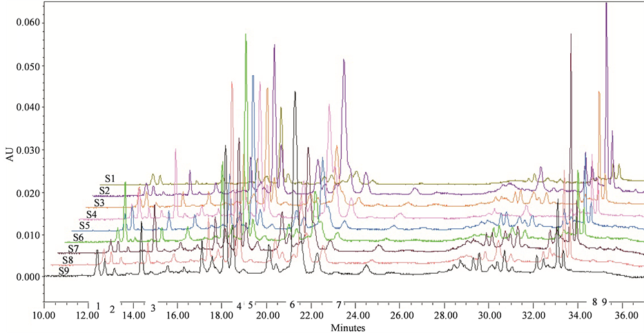Click peak number 5 marker

(250, 305)
